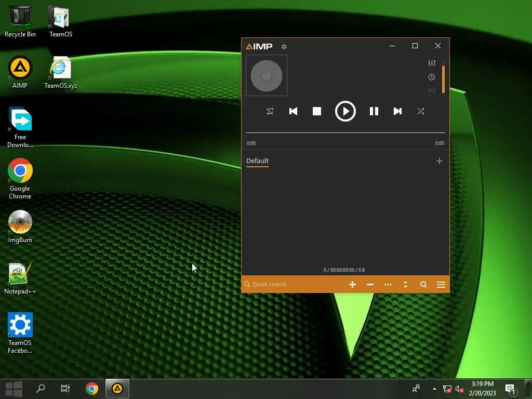The image size is (532, 399).
Task: Click the internet radio capture icon
Action: pyautogui.click(x=432, y=90)
